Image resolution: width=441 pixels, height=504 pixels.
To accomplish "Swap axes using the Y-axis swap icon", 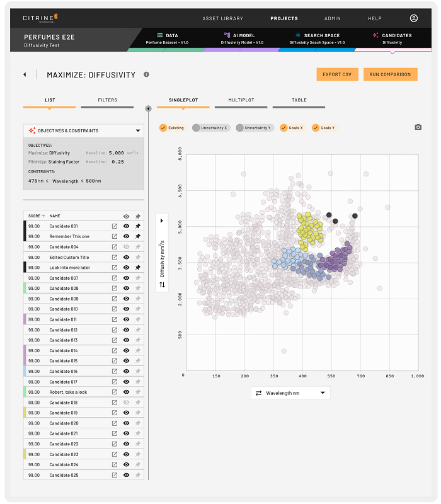I will pyautogui.click(x=162, y=285).
